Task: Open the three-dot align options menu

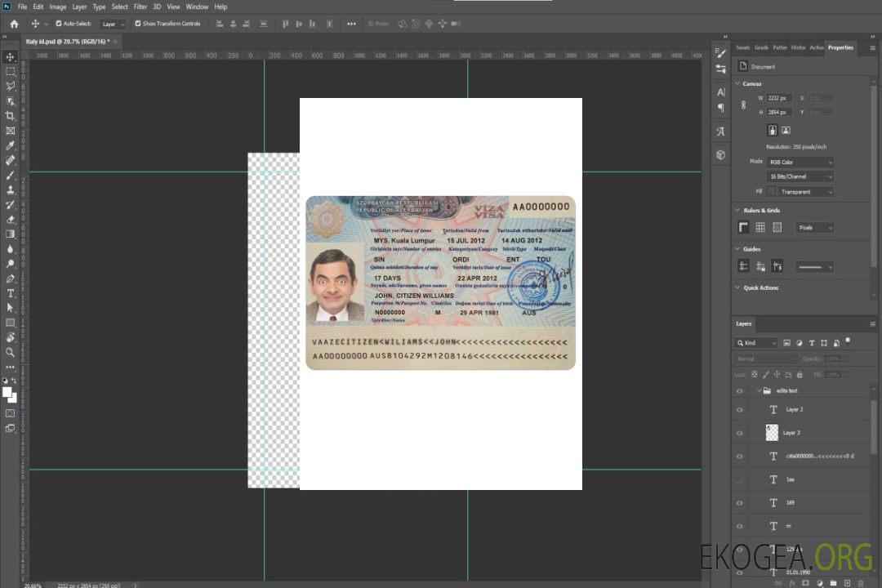Action: [x=351, y=24]
